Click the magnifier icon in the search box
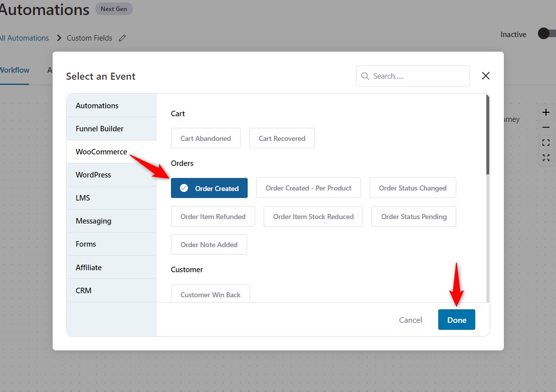Viewport: 556px width, 392px height. pyautogui.click(x=365, y=76)
